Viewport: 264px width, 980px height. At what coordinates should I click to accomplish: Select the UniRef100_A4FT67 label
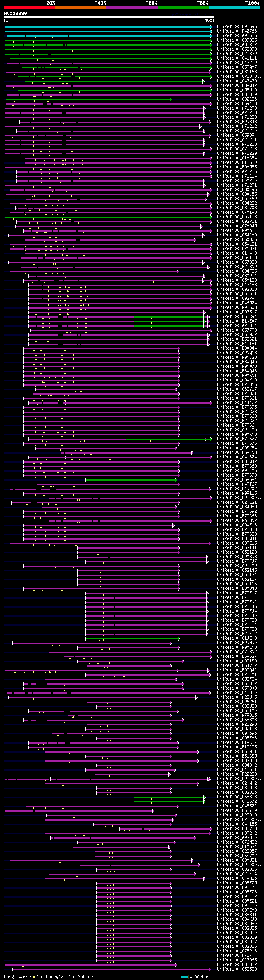point(237,484)
